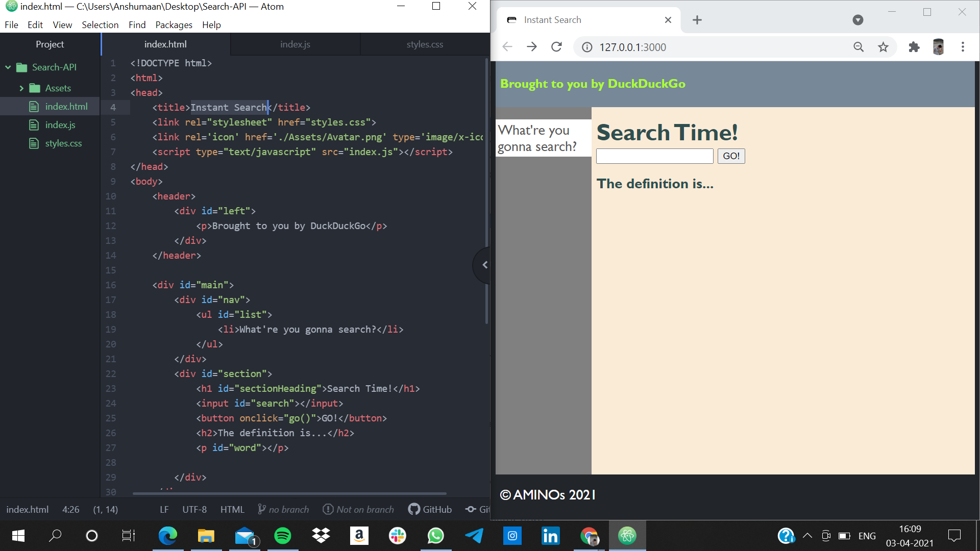The image size is (980, 551).
Task: Click the UTF-8 encoding selector
Action: point(194,509)
